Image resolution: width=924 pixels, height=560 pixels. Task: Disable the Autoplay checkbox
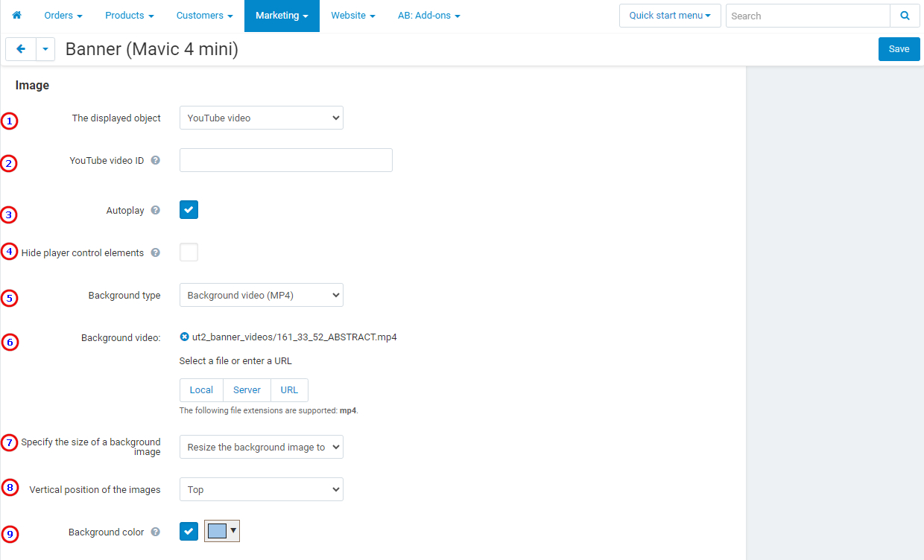[189, 210]
